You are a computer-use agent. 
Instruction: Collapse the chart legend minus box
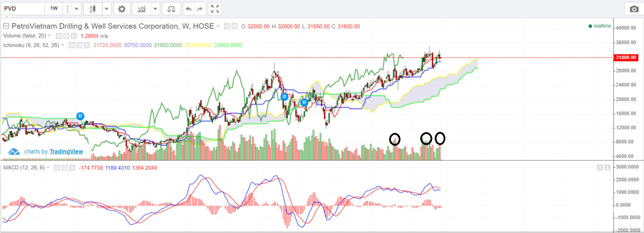pos(6,26)
